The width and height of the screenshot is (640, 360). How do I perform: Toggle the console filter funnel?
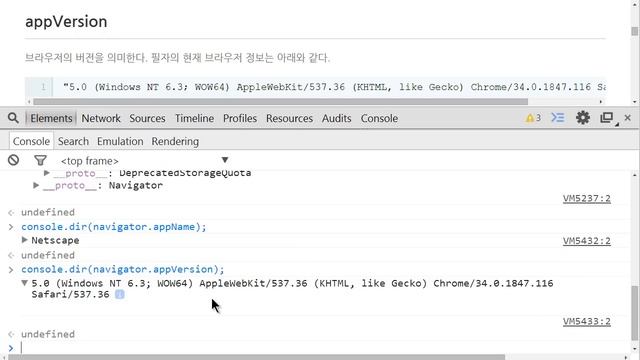pyautogui.click(x=40, y=160)
